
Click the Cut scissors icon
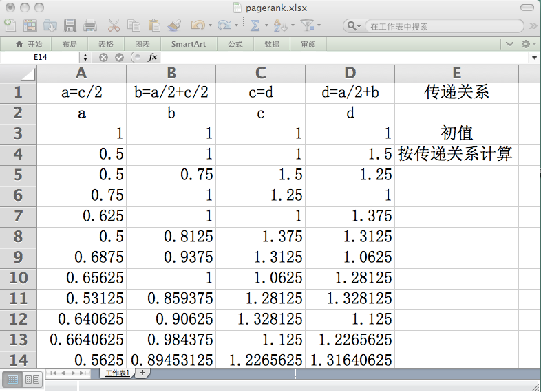(x=114, y=26)
